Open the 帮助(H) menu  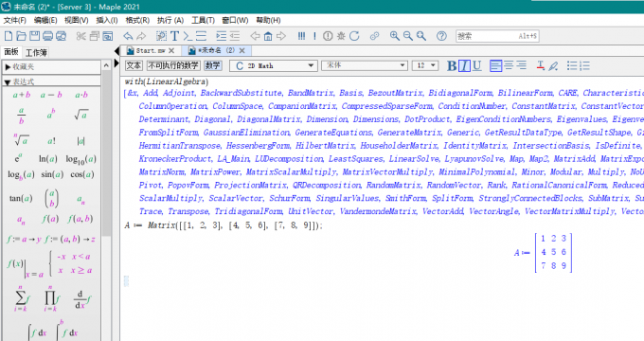(268, 20)
